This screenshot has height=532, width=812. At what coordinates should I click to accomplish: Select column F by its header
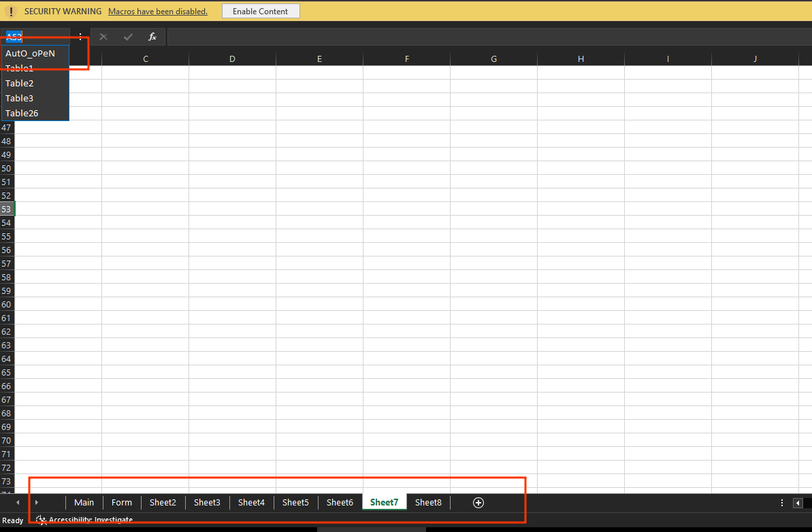click(406, 59)
